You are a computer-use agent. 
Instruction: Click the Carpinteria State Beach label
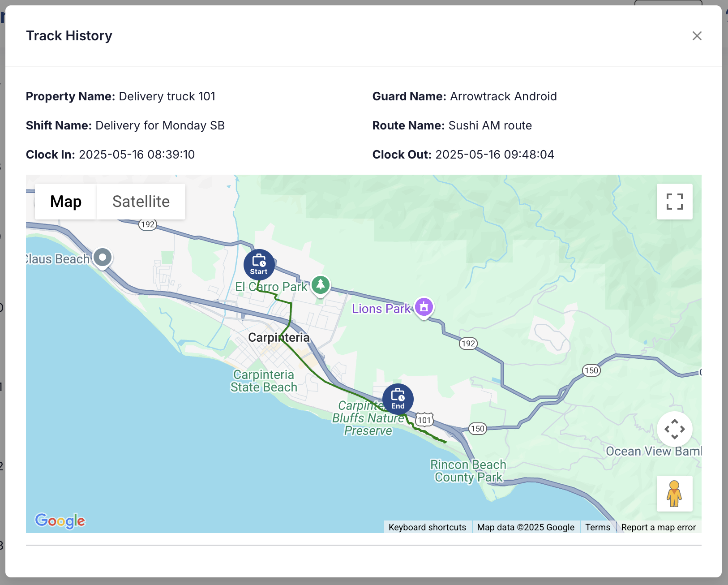(x=264, y=381)
